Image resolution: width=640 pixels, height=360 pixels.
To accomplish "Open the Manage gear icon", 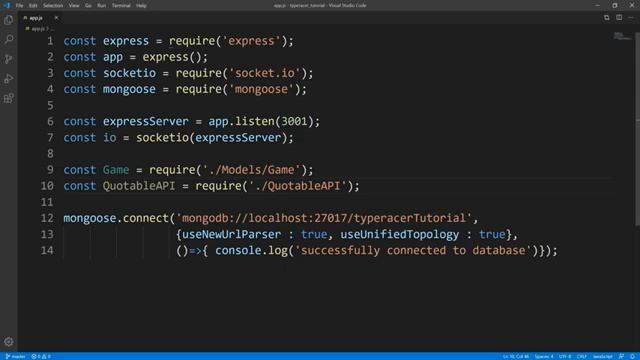I will [x=9, y=342].
